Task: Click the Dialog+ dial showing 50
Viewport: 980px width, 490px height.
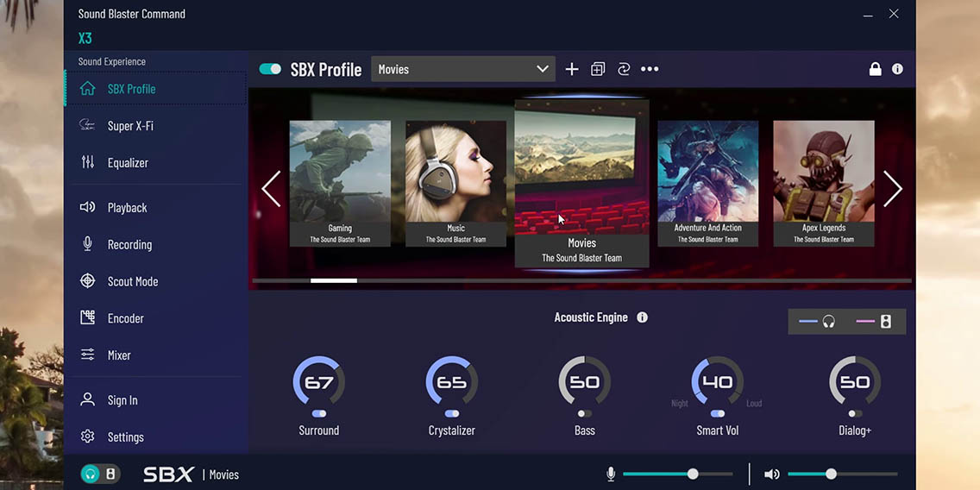Action: (x=855, y=381)
